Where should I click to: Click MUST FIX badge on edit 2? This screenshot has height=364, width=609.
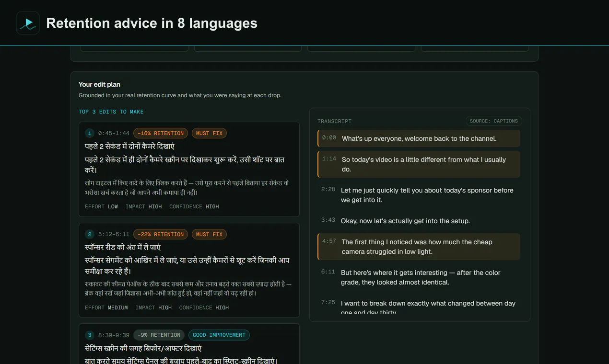pos(209,234)
